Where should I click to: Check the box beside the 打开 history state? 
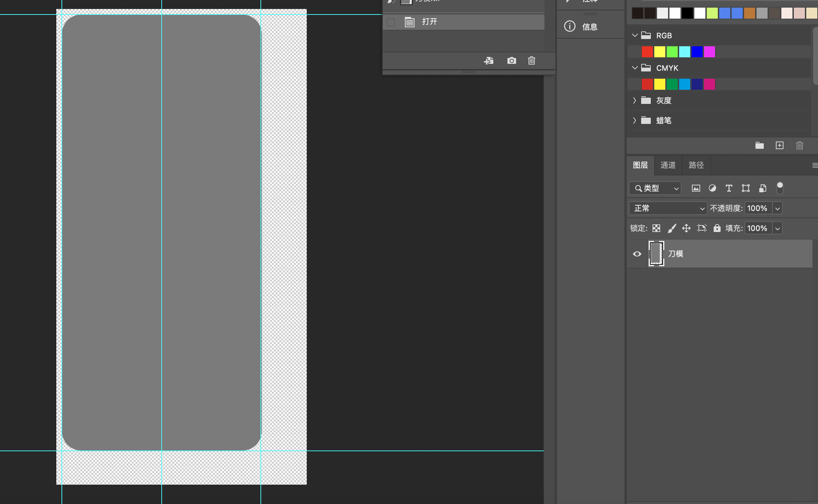391,22
